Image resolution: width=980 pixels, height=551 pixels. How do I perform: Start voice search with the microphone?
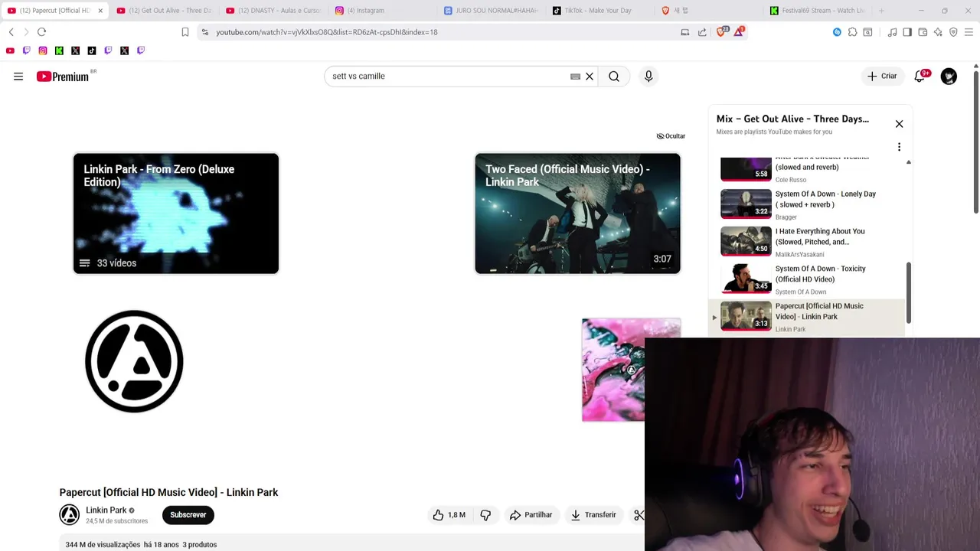point(648,77)
